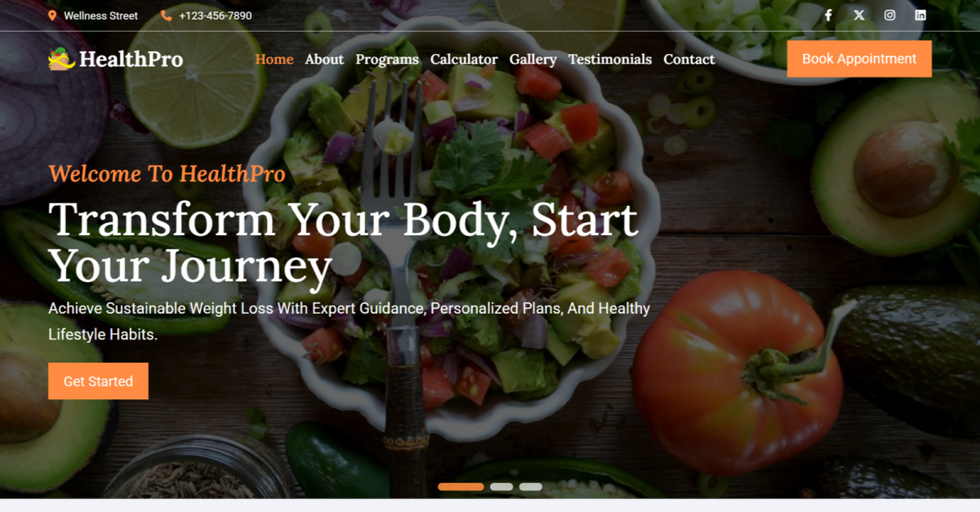This screenshot has height=512, width=980.
Task: Open the LinkedIn social icon
Action: [920, 15]
